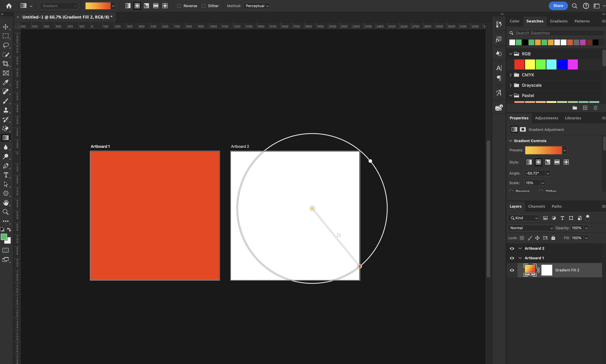Select the Eyedropper tool
This screenshot has height=364, width=606.
click(x=6, y=82)
